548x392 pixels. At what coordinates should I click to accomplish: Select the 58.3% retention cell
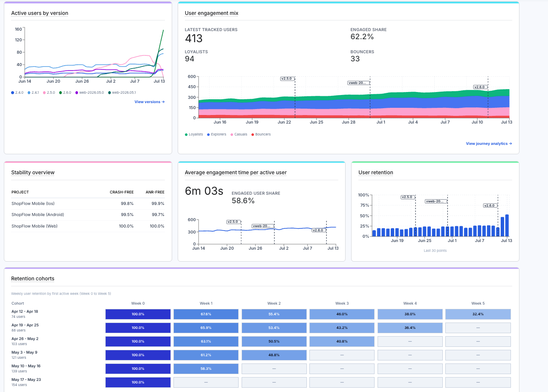pyautogui.click(x=206, y=369)
